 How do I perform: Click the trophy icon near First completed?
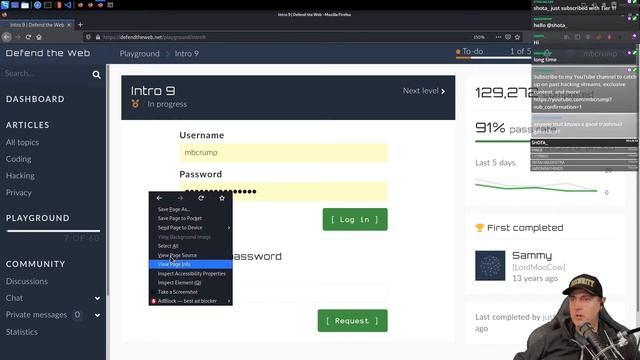click(480, 228)
